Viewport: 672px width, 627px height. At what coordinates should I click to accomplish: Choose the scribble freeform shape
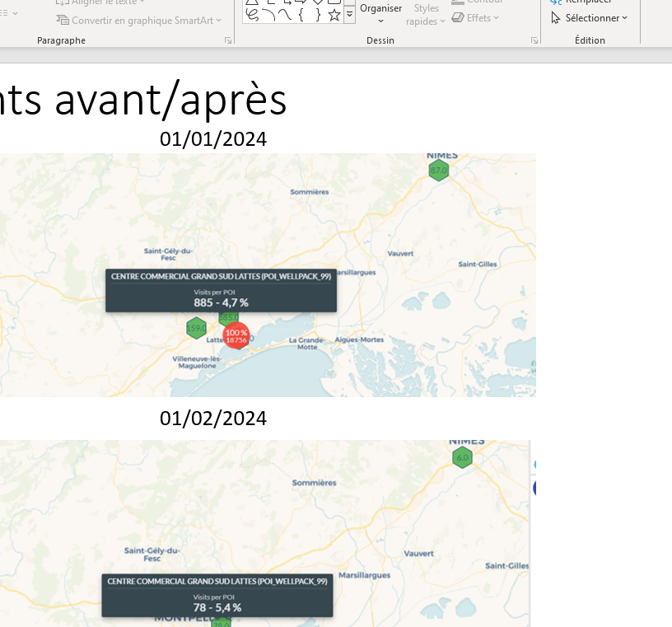(x=252, y=15)
